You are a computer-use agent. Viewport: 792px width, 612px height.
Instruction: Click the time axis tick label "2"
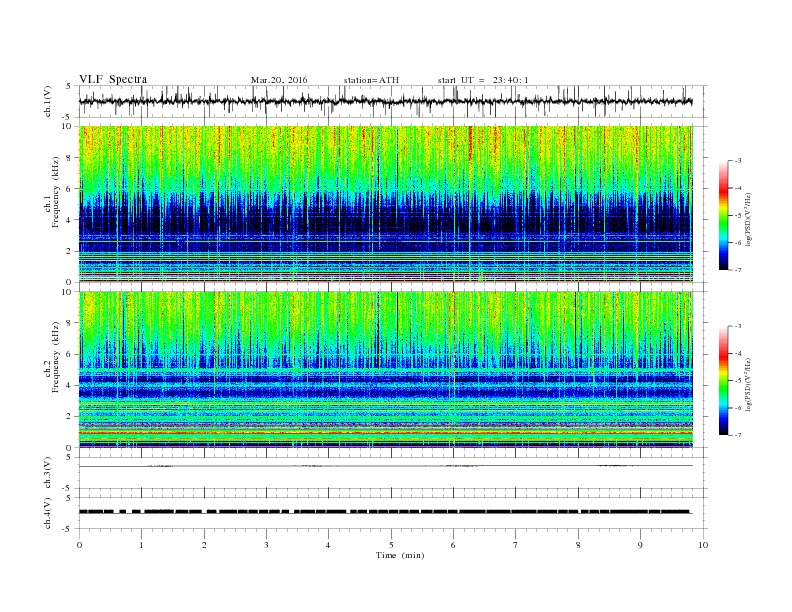204,545
